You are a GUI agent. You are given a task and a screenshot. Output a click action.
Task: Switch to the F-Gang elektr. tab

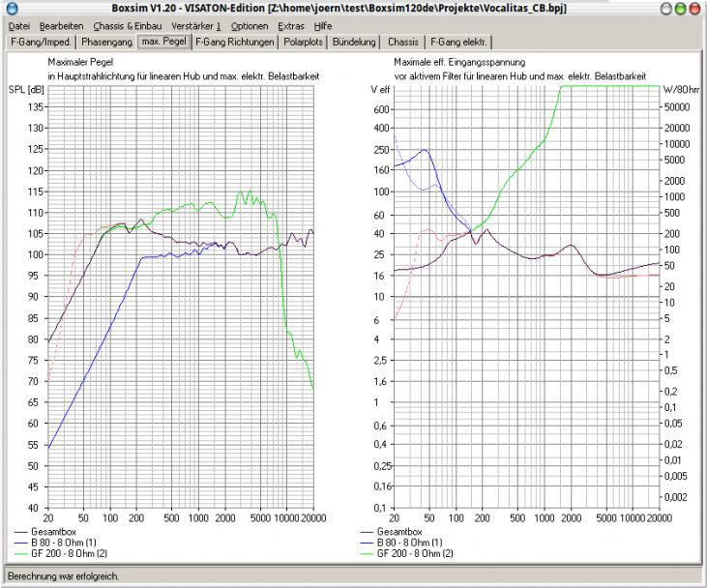pos(459,43)
